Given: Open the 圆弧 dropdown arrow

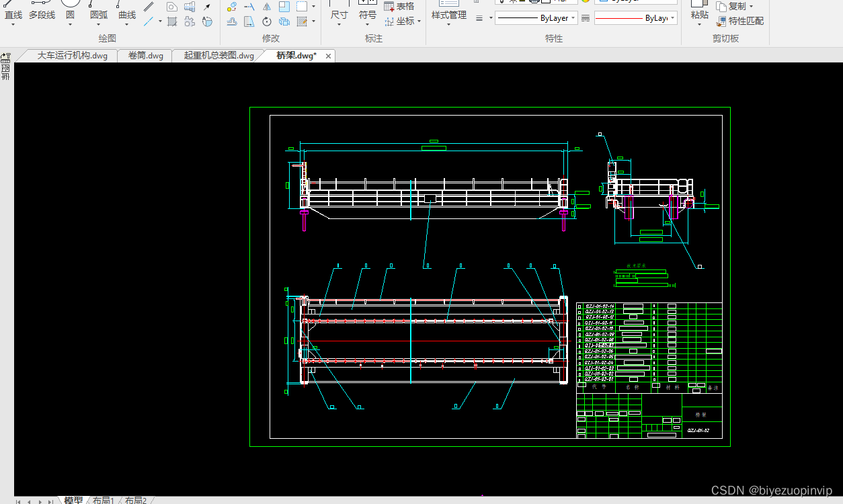Looking at the screenshot, I should point(99,24).
